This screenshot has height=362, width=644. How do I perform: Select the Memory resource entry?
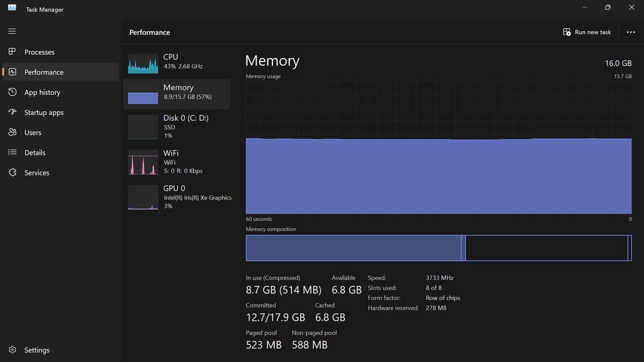point(176,94)
